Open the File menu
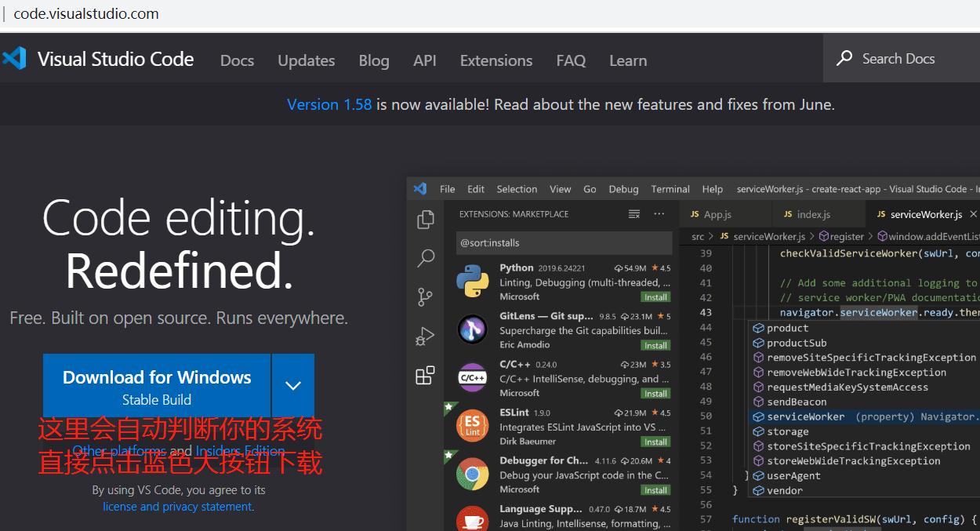The image size is (980, 531). tap(448, 189)
